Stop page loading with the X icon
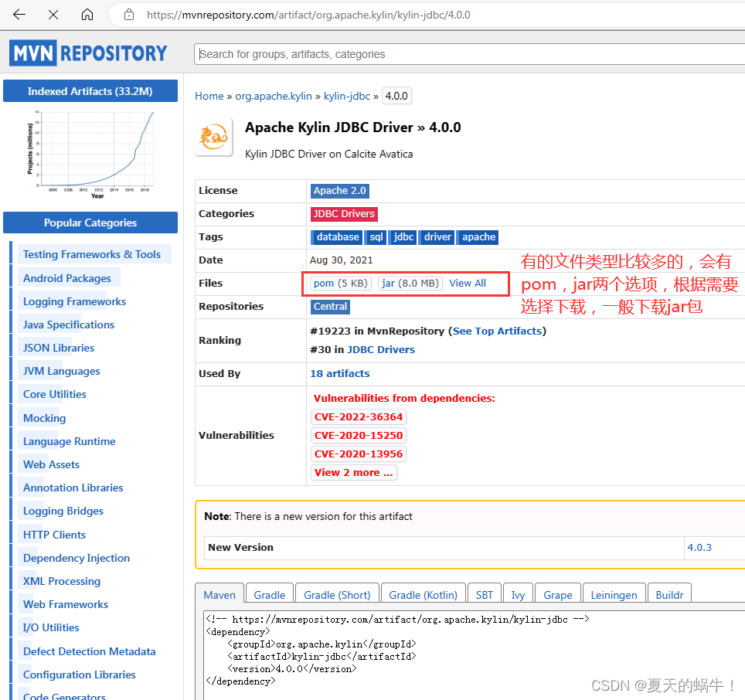Image resolution: width=745 pixels, height=700 pixels. pyautogui.click(x=53, y=15)
